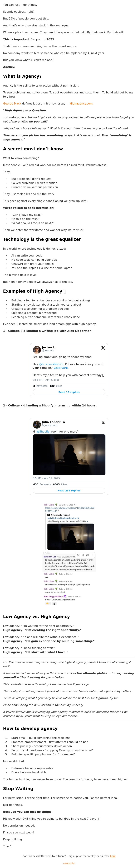Open the George Mack link
Viewport: 138px width, 868px height.
click(12, 103)
